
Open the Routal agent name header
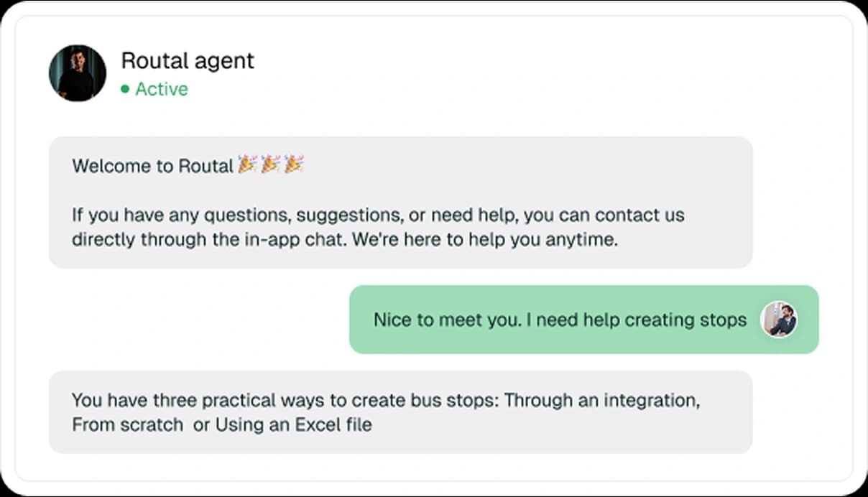click(x=188, y=60)
